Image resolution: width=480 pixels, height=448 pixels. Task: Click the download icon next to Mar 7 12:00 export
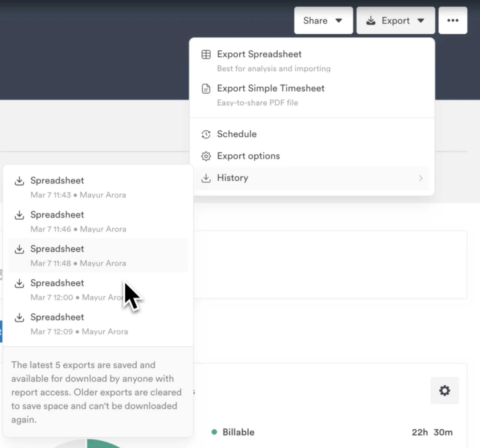(x=20, y=284)
